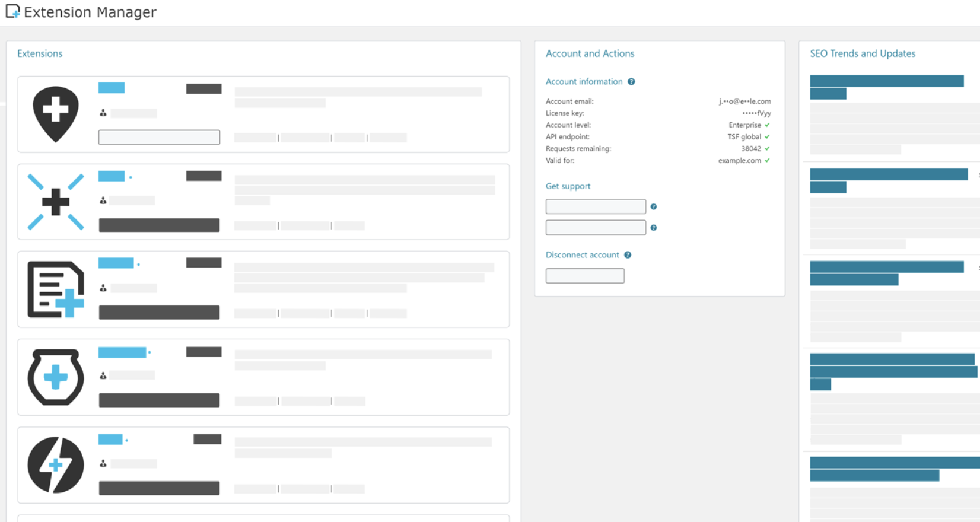Click the Extension Manager title icon
This screenshot has height=522, width=980.
point(12,11)
